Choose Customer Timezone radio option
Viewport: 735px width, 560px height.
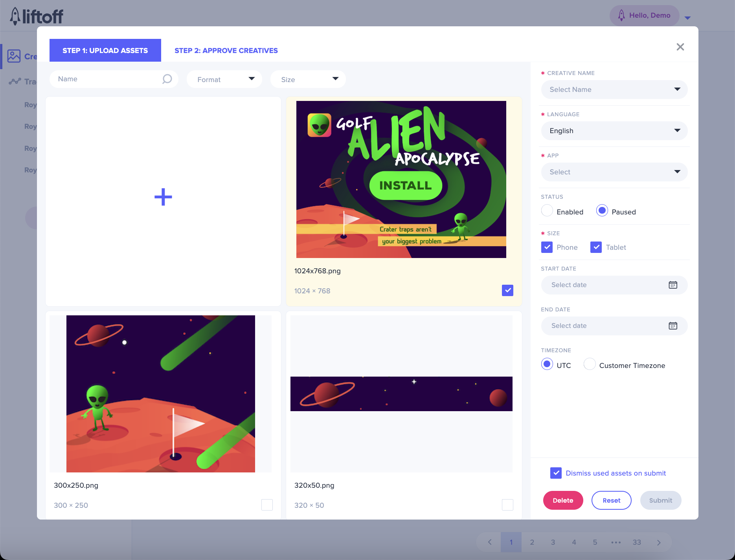coord(589,364)
